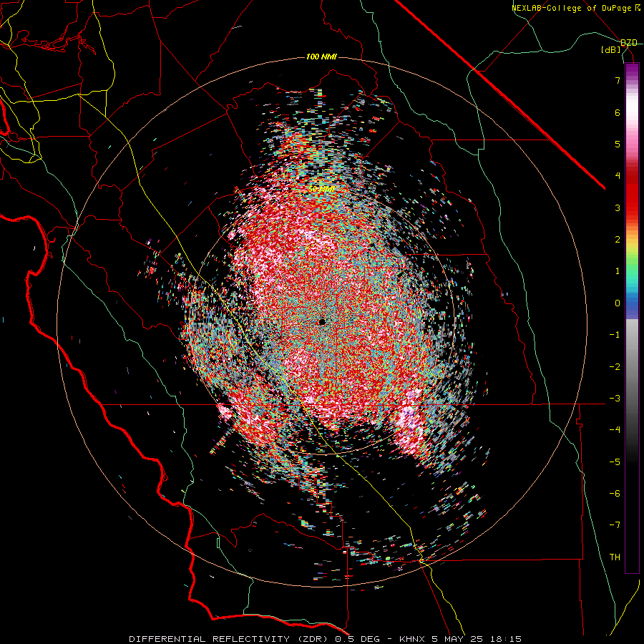
Task: Click the 3 value on the dB scale
Action: (618, 208)
